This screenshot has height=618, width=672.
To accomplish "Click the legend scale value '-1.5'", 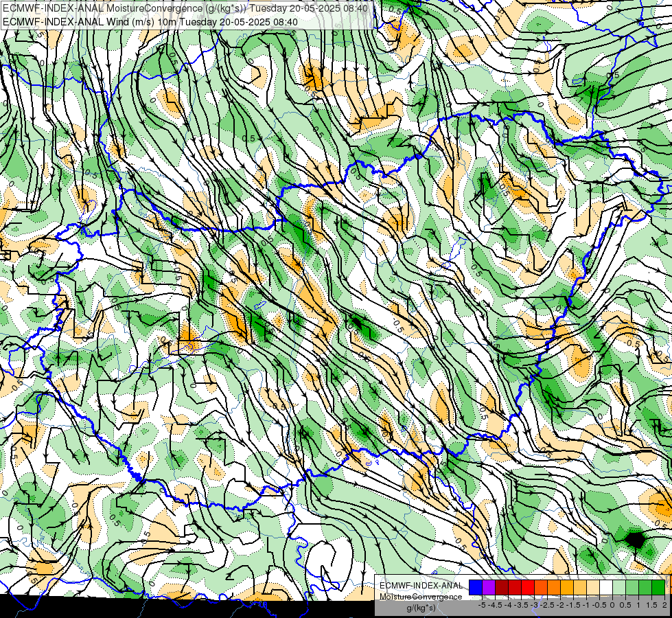I will coord(573,605).
